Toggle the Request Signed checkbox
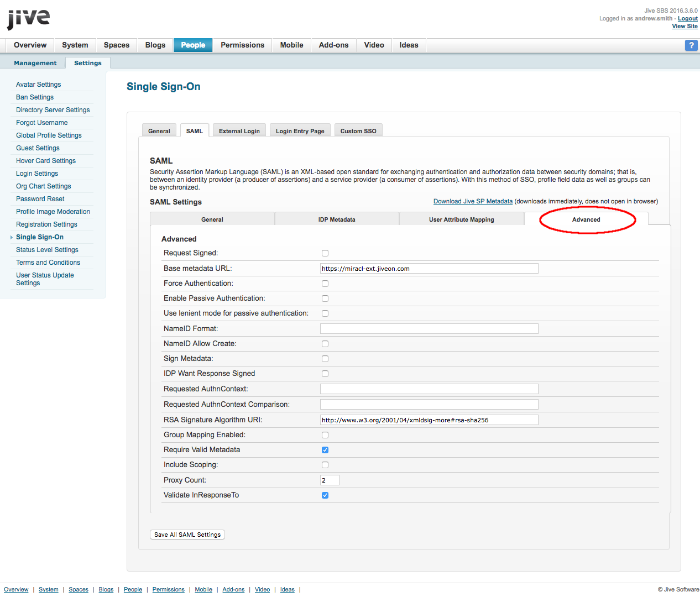 325,253
